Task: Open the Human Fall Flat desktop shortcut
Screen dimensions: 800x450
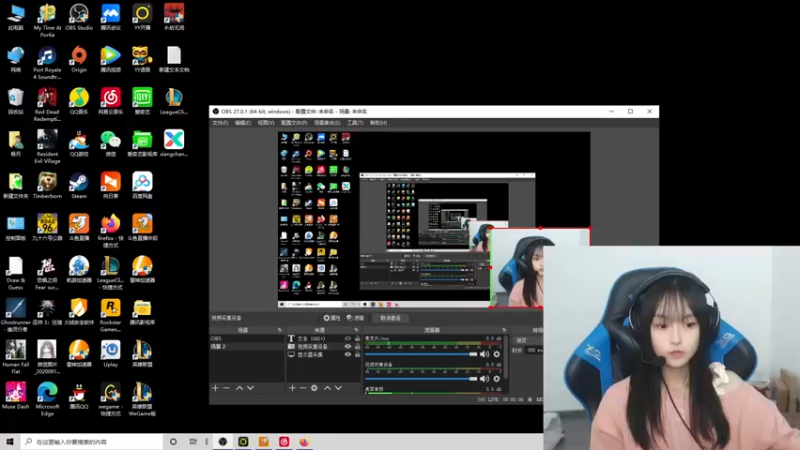Action: pyautogui.click(x=16, y=357)
